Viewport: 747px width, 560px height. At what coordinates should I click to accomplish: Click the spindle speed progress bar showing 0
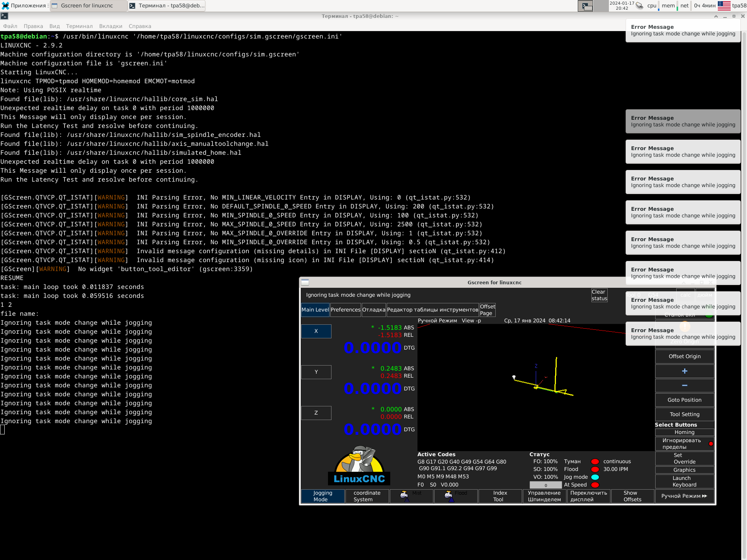(x=545, y=485)
